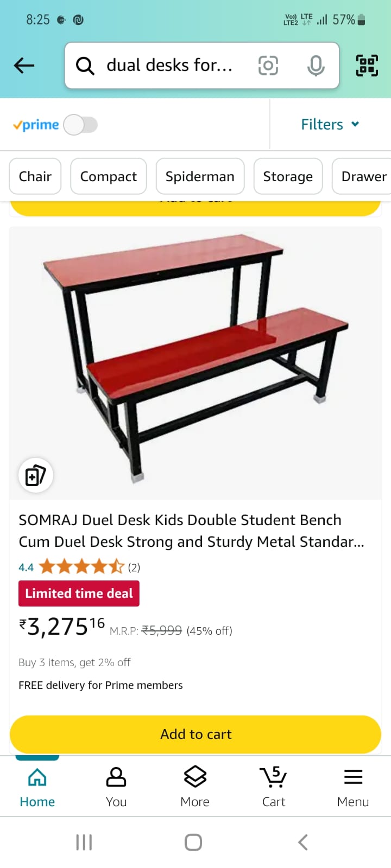Tap the view similar items icon
The image size is (391, 868).
pyautogui.click(x=35, y=476)
